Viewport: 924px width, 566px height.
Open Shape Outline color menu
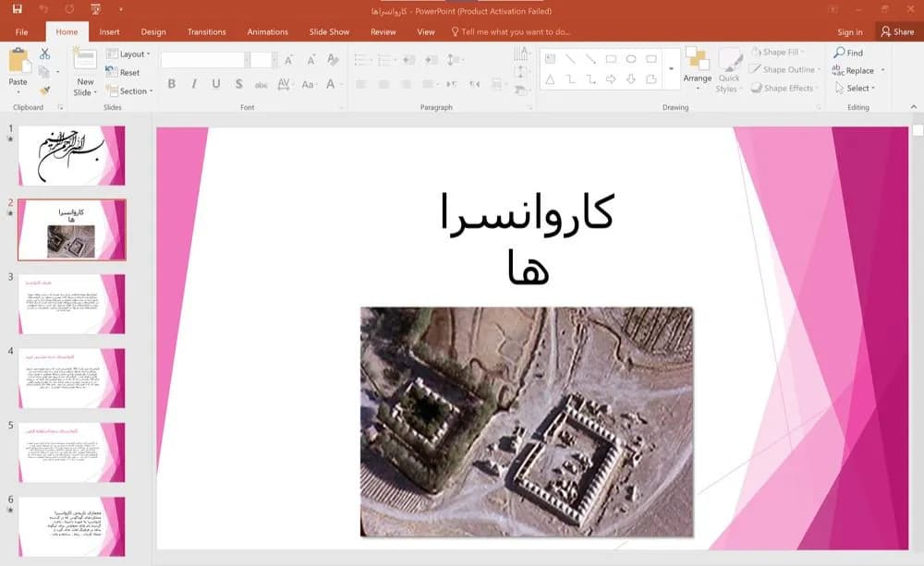point(784,69)
